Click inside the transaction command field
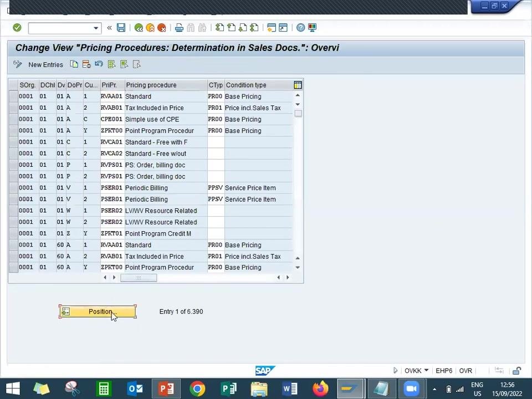The image size is (532, 399). (x=60, y=28)
